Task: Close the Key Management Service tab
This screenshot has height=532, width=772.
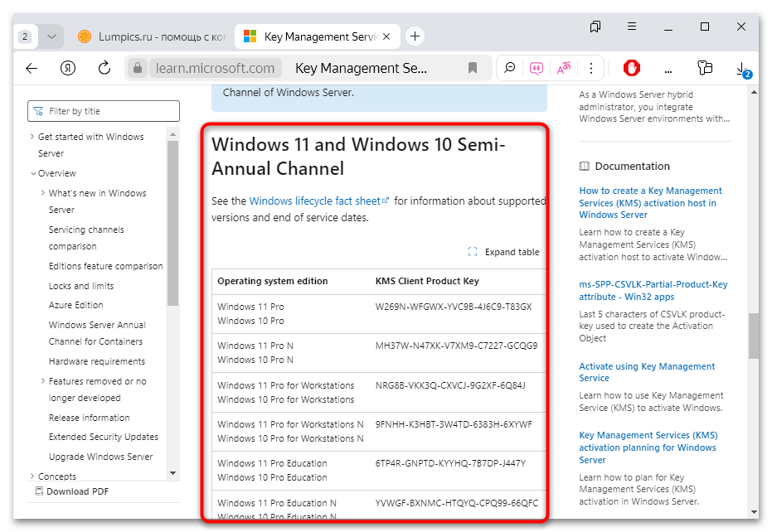Action: [386, 36]
